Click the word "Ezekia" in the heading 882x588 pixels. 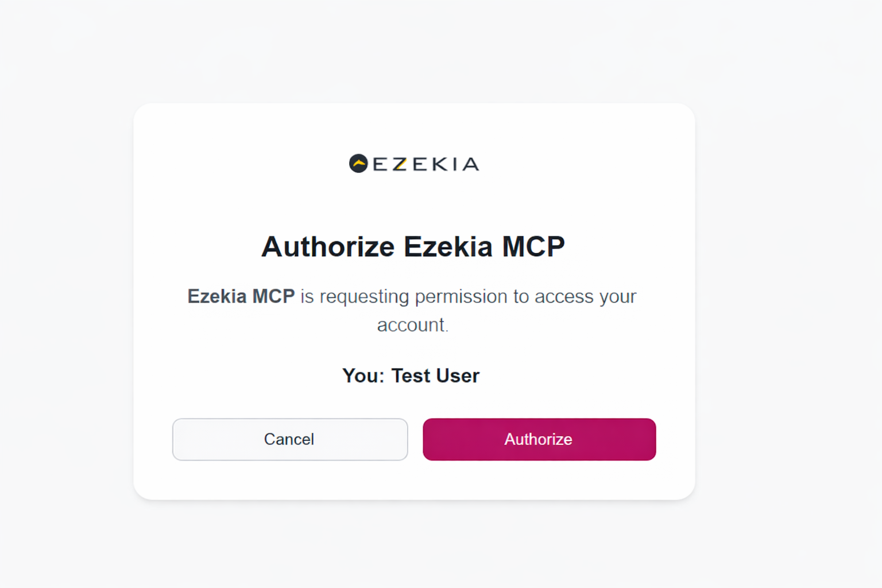pyautogui.click(x=448, y=247)
